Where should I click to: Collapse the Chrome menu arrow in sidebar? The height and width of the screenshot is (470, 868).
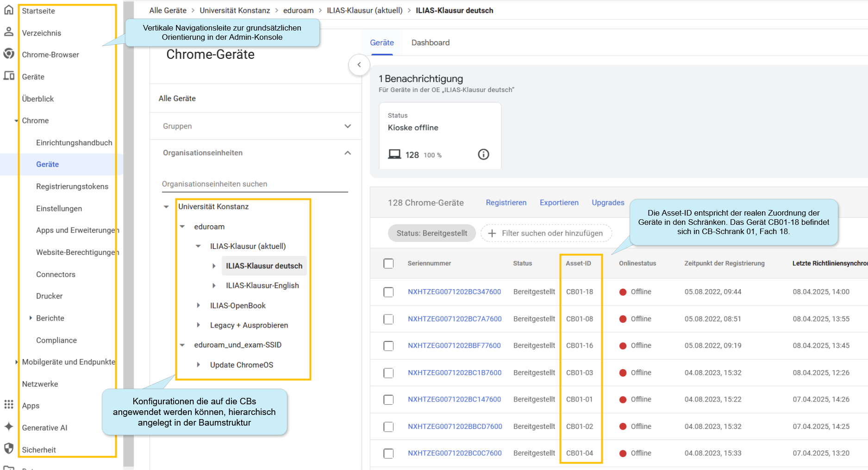click(x=16, y=121)
